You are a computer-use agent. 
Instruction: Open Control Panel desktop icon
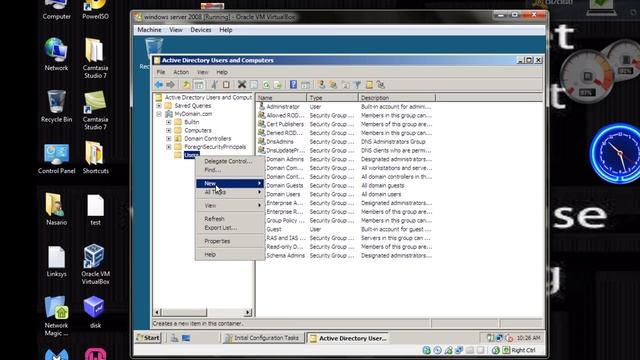tap(56, 158)
